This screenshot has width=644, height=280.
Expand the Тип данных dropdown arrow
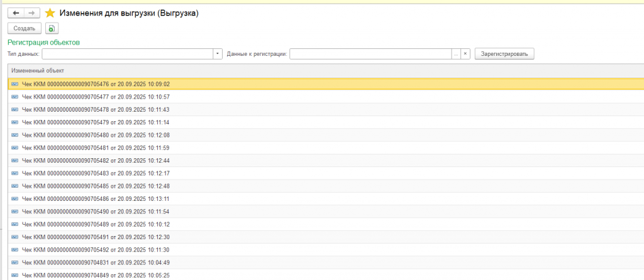tap(218, 54)
